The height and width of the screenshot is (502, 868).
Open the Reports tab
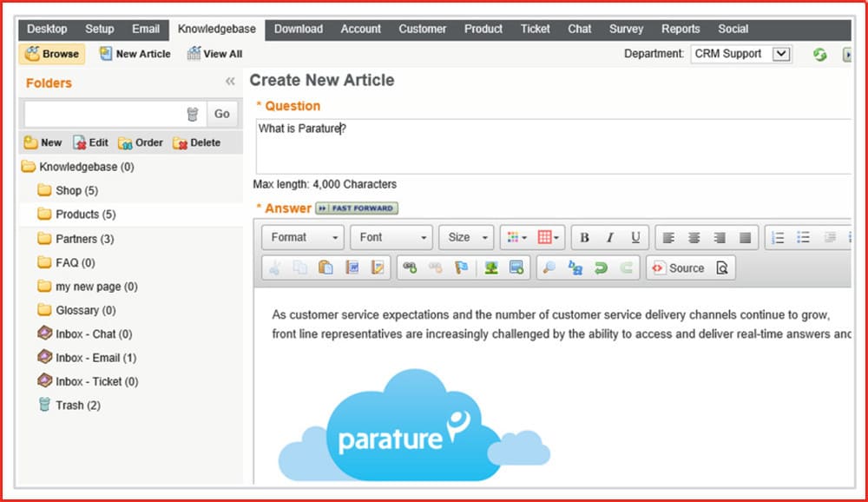[680, 29]
